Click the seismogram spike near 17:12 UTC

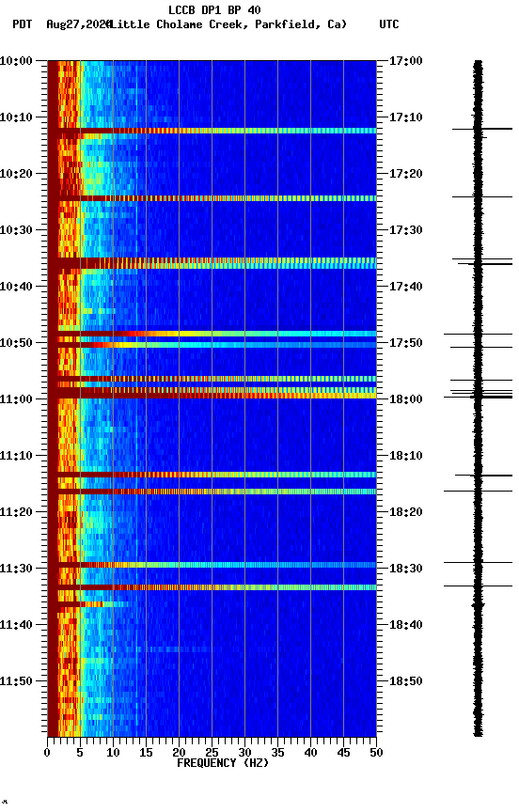tap(482, 129)
